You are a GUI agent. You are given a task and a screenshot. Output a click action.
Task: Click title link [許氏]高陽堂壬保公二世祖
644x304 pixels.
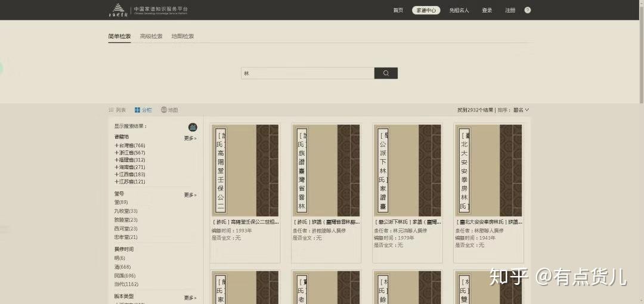tap(246, 222)
